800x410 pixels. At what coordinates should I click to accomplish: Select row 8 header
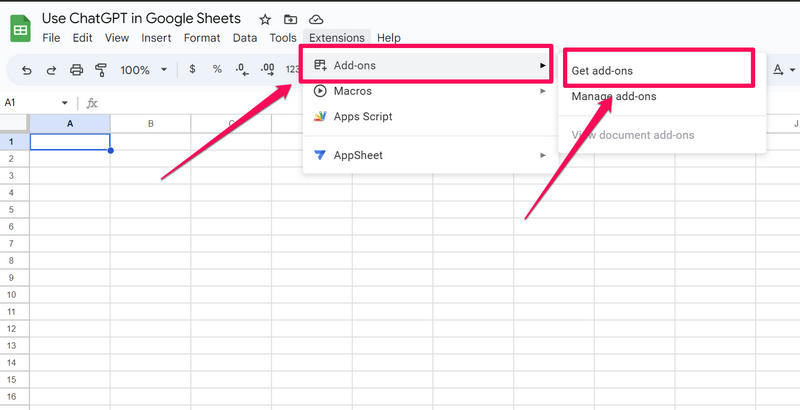(14, 261)
